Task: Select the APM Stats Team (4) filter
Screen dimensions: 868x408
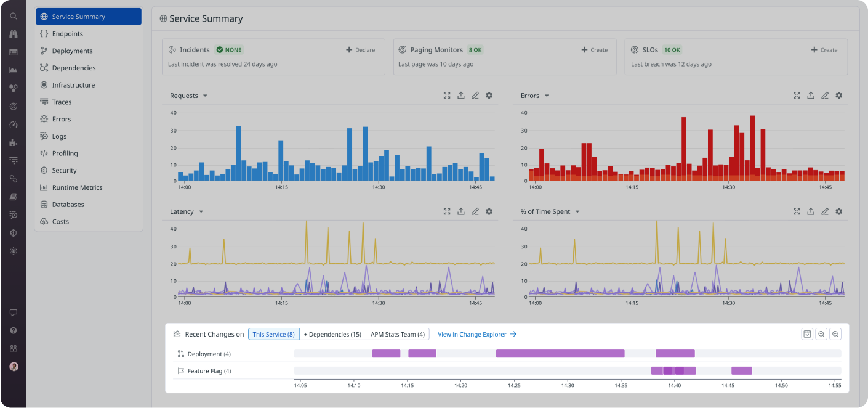Action: coord(398,334)
